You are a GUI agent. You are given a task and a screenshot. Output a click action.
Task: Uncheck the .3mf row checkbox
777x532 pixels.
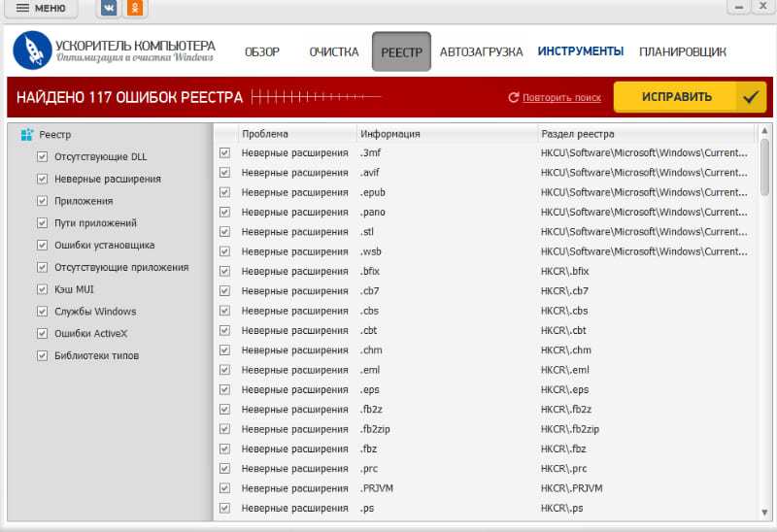click(225, 152)
